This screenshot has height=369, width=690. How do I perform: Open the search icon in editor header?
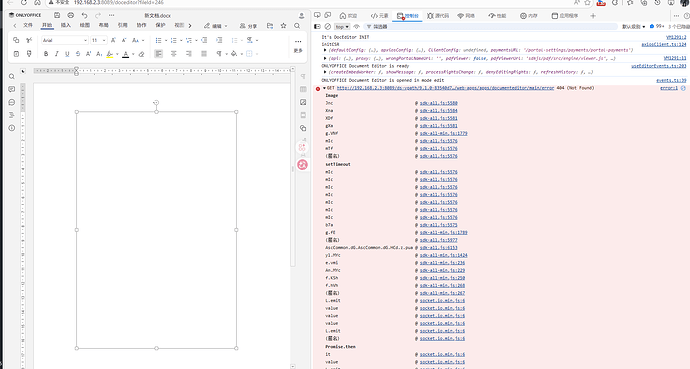pos(297,26)
